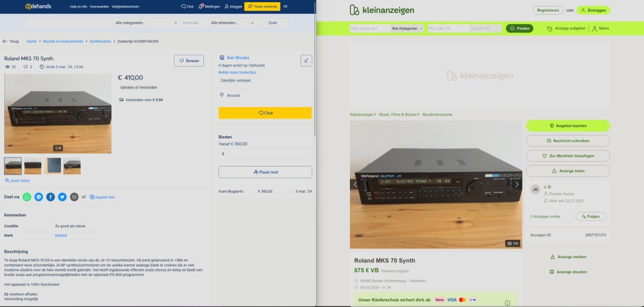Image resolution: width=644 pixels, height=307 pixels.
Task: Open Help en info menu item
Action: [x=78, y=6]
